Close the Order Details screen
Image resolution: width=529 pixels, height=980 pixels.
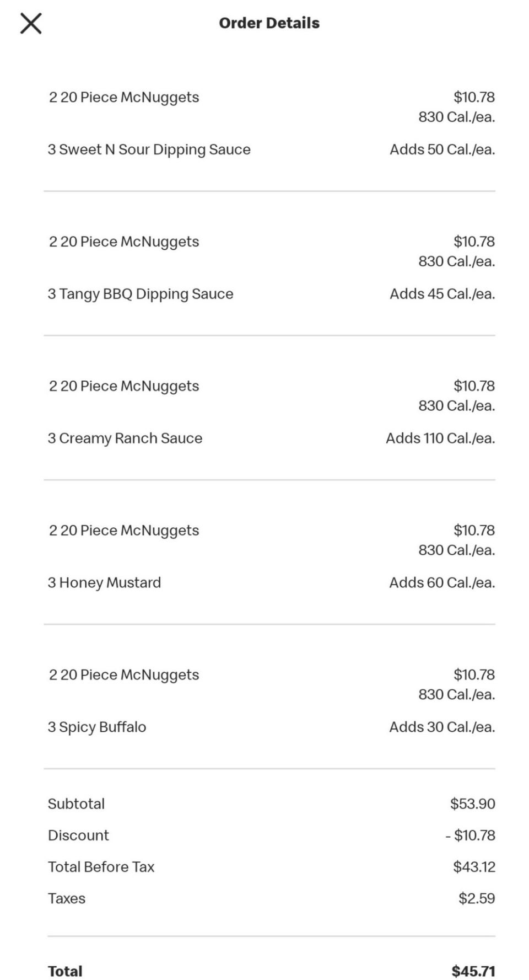(31, 23)
